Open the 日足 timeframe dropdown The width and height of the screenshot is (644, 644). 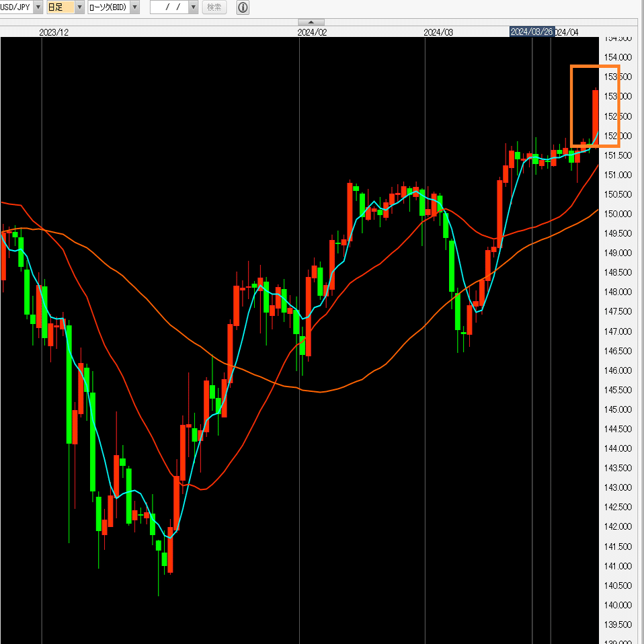(x=80, y=7)
